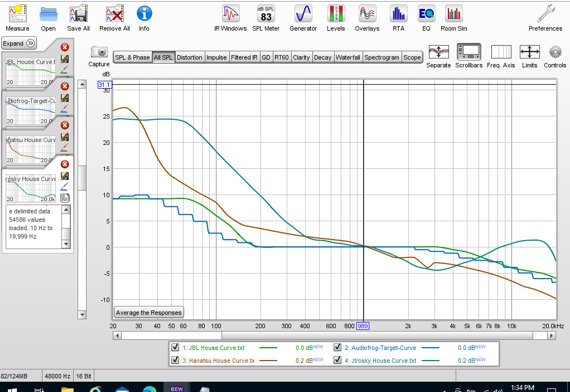Image resolution: width=570 pixels, height=392 pixels.
Task: Open the IR Windows settings
Action: coord(230,18)
